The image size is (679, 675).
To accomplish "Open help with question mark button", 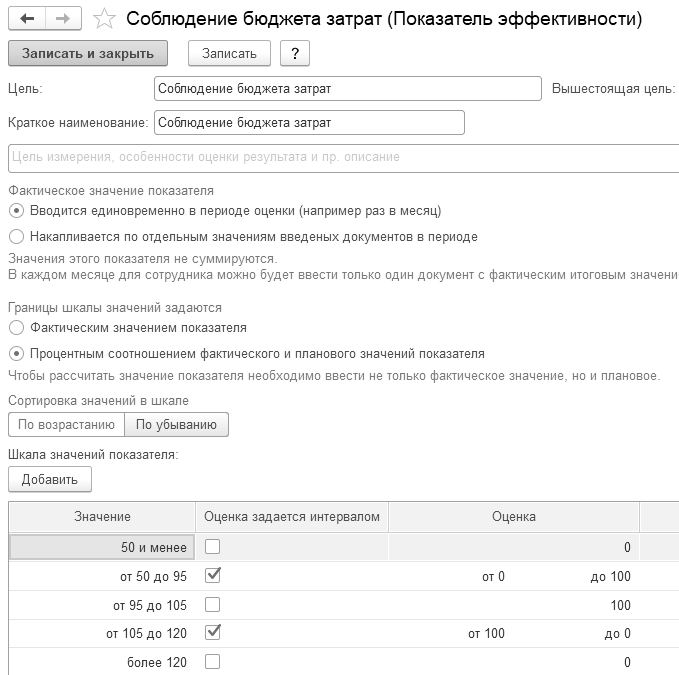I will (x=295, y=53).
